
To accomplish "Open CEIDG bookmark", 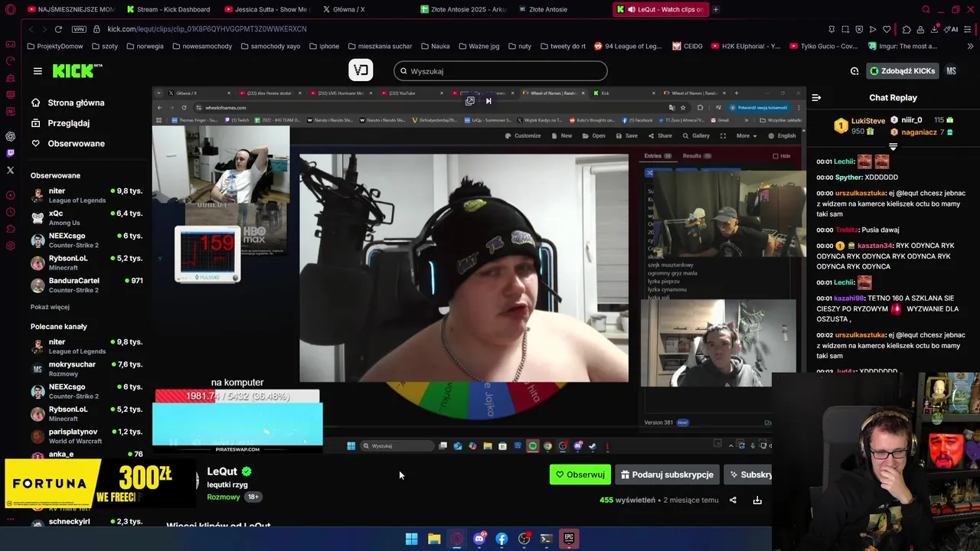I will [x=688, y=46].
